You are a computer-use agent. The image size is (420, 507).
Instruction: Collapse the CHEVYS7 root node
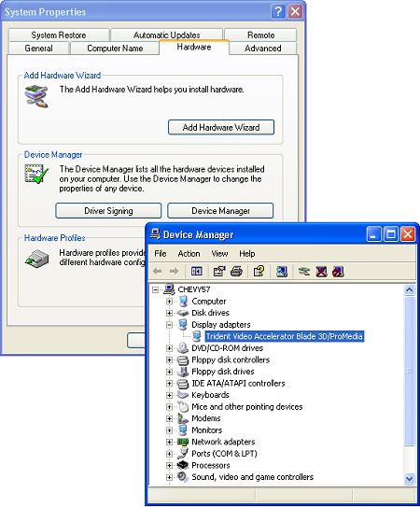(156, 289)
